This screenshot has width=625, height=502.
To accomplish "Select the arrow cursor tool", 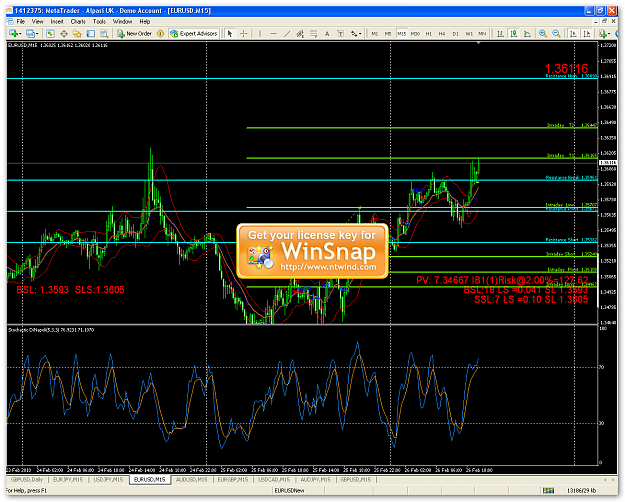I will 230,34.
